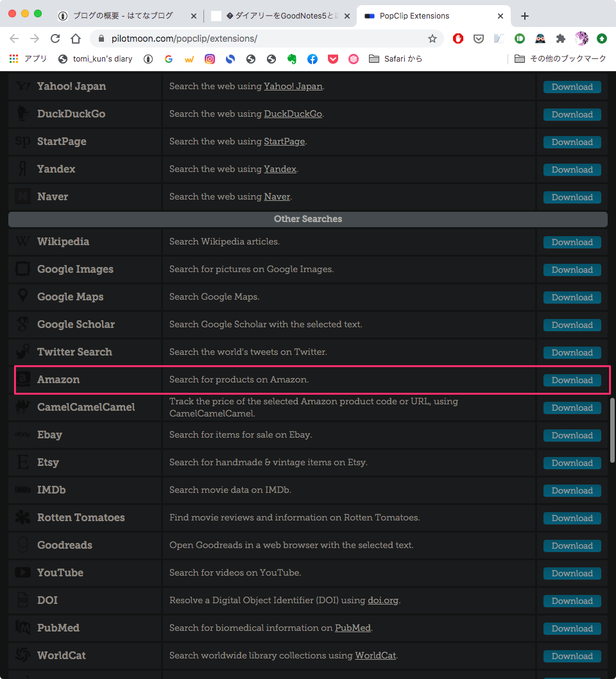The height and width of the screenshot is (679, 616).
Task: Open a new browser tab
Action: pyautogui.click(x=525, y=16)
